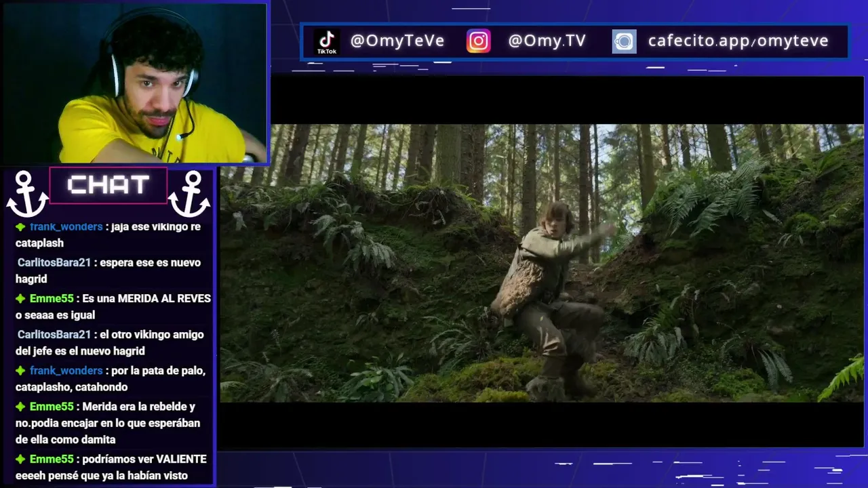Select CarlitosBara21 on 'espera ese es nuevo' message
Image resolution: width=868 pixels, height=488 pixels.
pos(54,262)
